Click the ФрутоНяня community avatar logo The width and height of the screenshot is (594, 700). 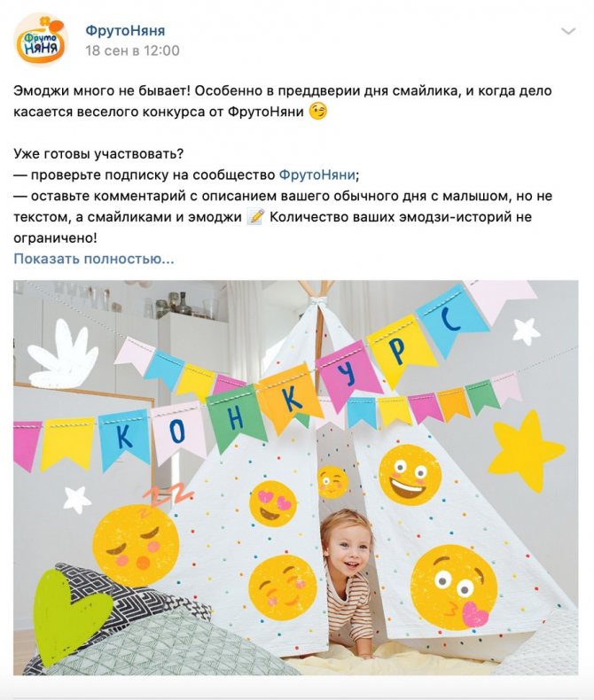(x=41, y=40)
